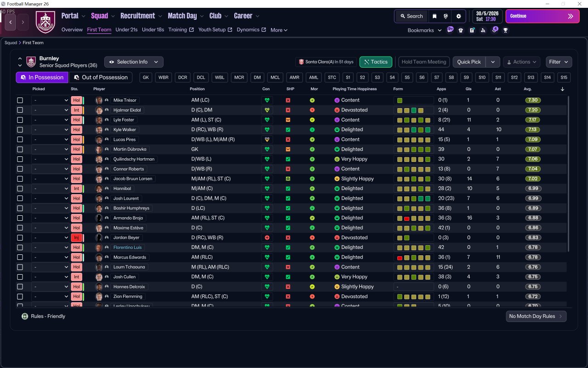The width and height of the screenshot is (588, 368).
Task: Open the Tactics button
Action: coord(376,62)
